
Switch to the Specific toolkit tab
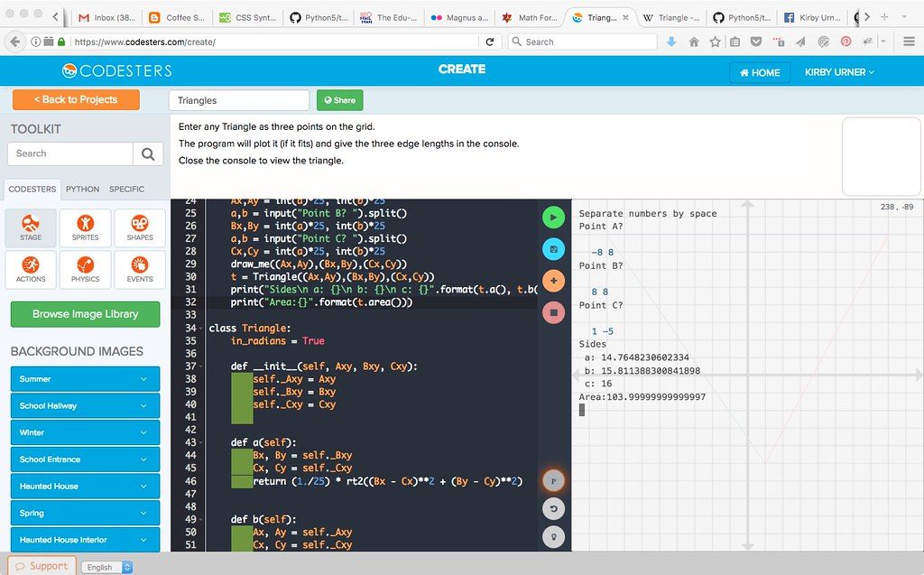126,190
